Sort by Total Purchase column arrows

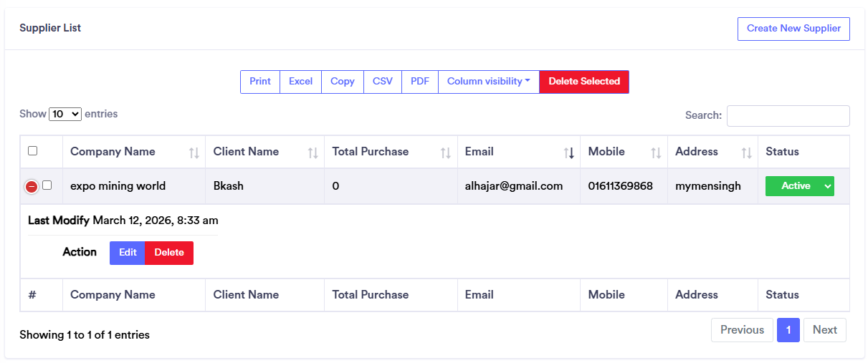(446, 153)
